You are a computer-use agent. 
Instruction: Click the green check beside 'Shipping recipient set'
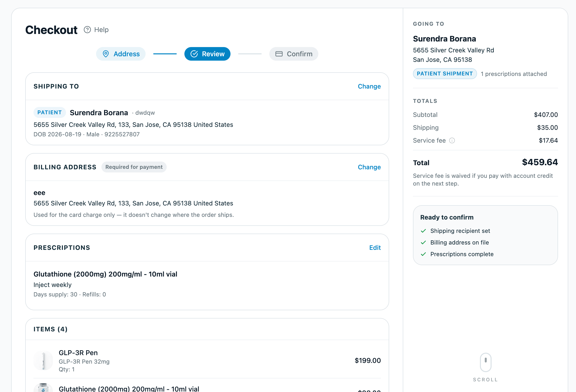click(x=423, y=231)
